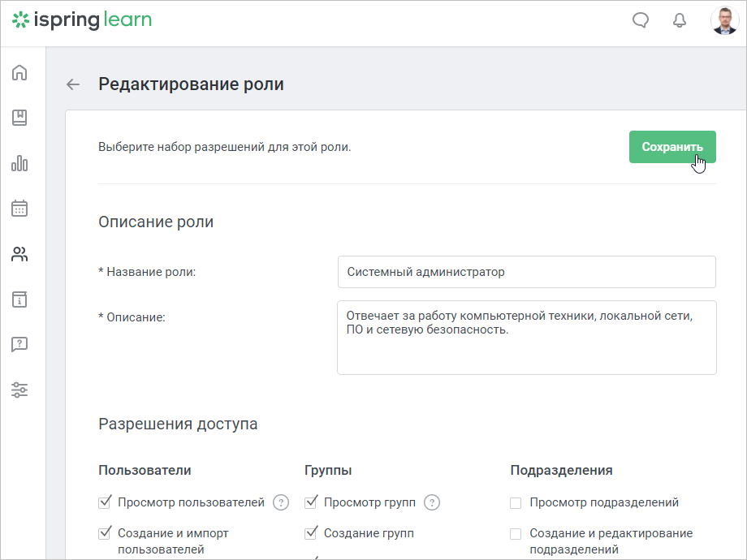Click the Название роли input field
The width and height of the screenshot is (747, 560).
tap(526, 272)
